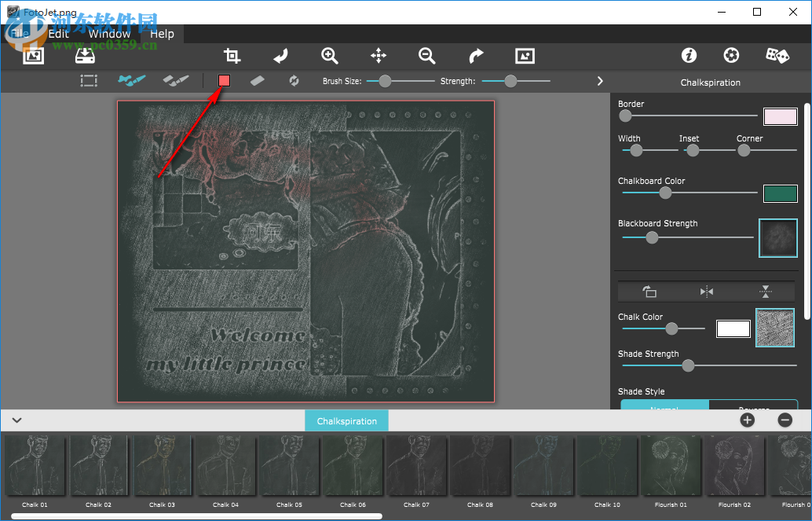
Task: Select the pan/move arrows tool
Action: (x=379, y=56)
